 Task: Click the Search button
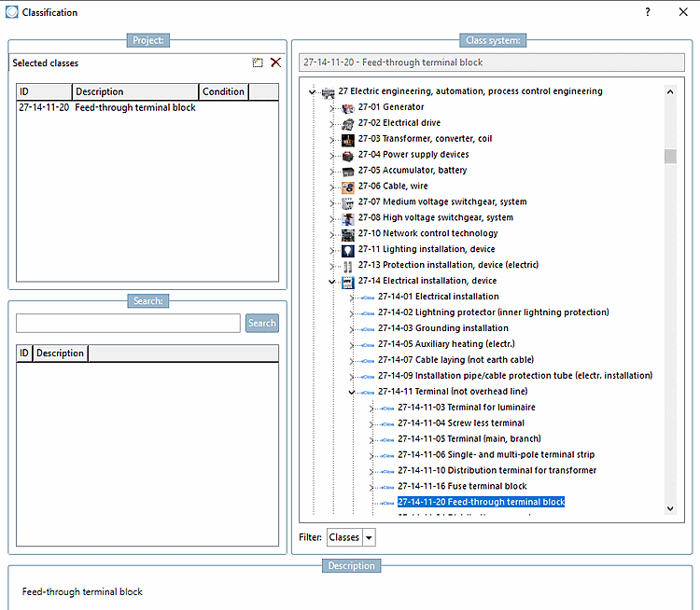(x=262, y=323)
